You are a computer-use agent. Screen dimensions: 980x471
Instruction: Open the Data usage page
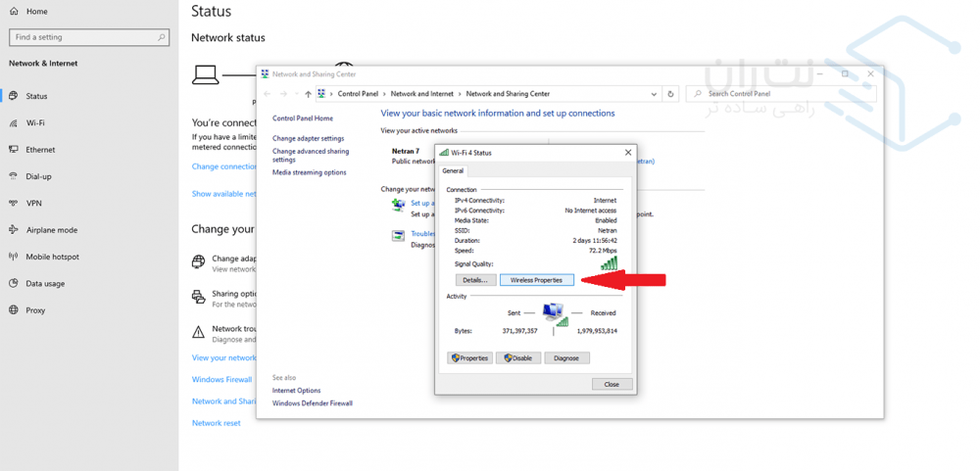(45, 284)
